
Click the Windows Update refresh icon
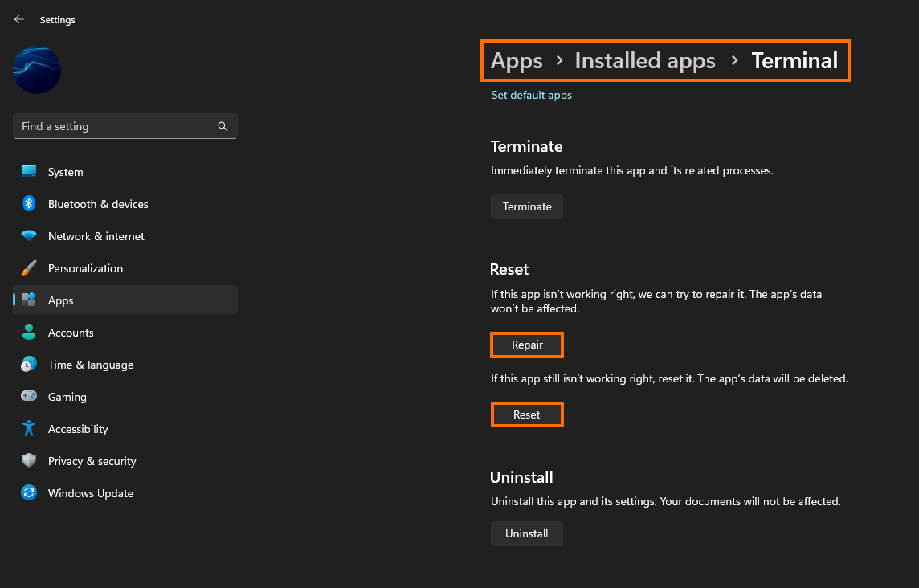[29, 492]
